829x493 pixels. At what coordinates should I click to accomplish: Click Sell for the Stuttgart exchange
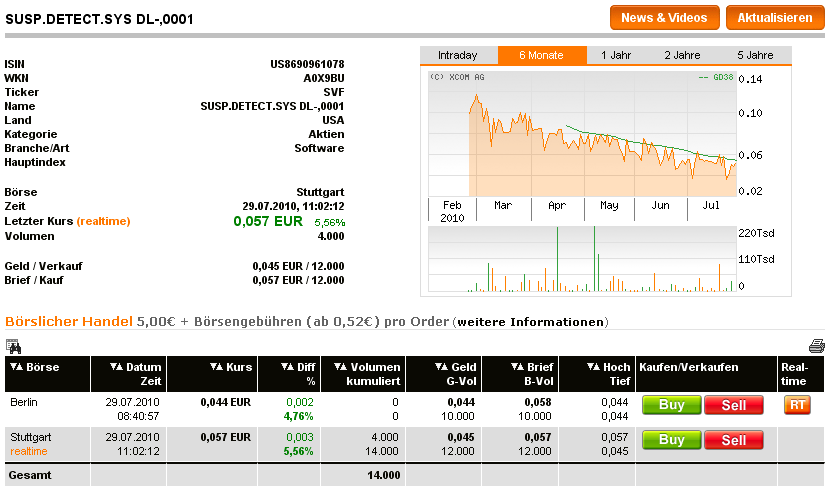point(733,440)
